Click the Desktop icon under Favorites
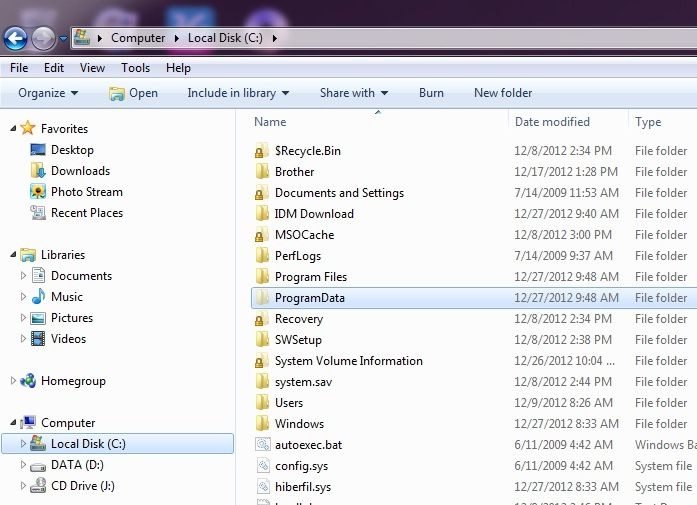Screen dimensions: 697x505 [38, 150]
